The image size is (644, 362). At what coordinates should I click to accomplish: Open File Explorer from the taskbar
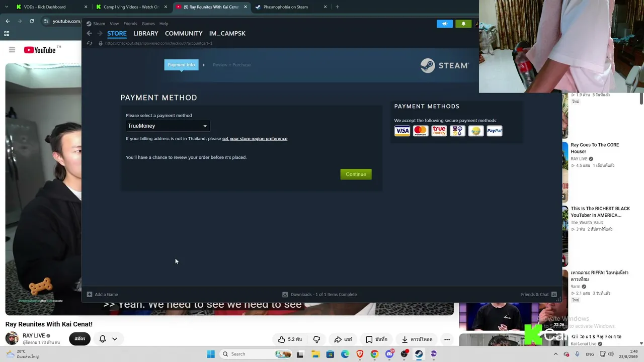tap(315, 354)
